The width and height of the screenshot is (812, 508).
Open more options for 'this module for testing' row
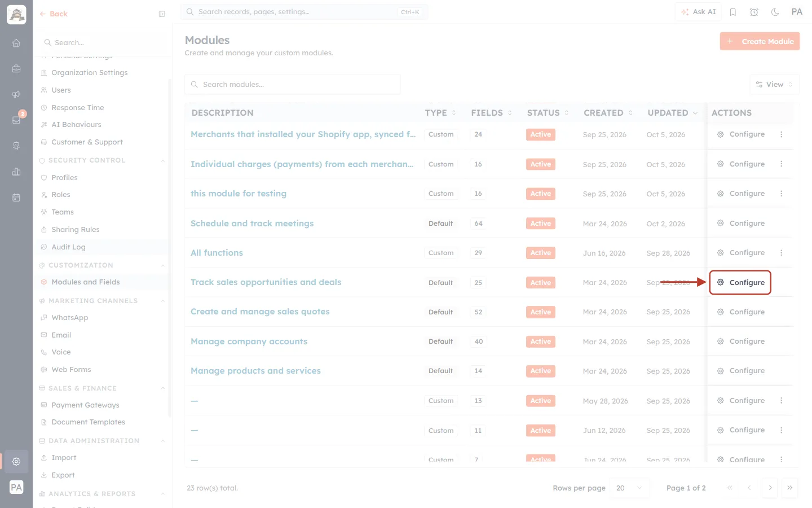click(x=782, y=194)
